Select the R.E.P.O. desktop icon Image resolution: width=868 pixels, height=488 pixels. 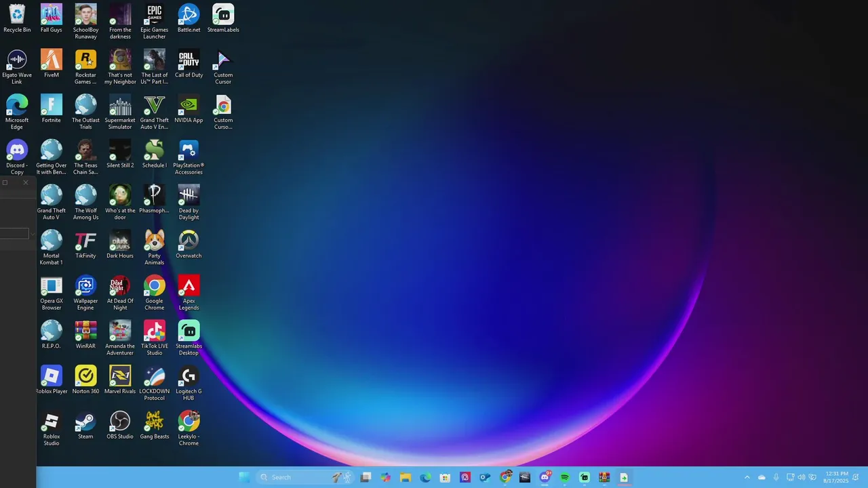[52, 334]
